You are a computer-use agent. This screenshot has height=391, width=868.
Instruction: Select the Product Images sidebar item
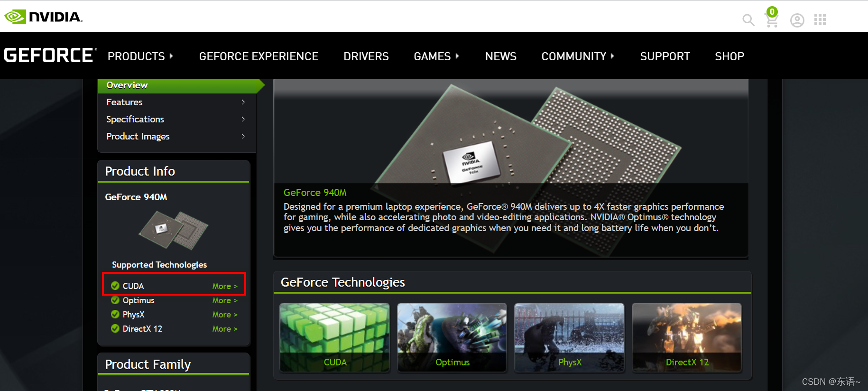pos(176,136)
